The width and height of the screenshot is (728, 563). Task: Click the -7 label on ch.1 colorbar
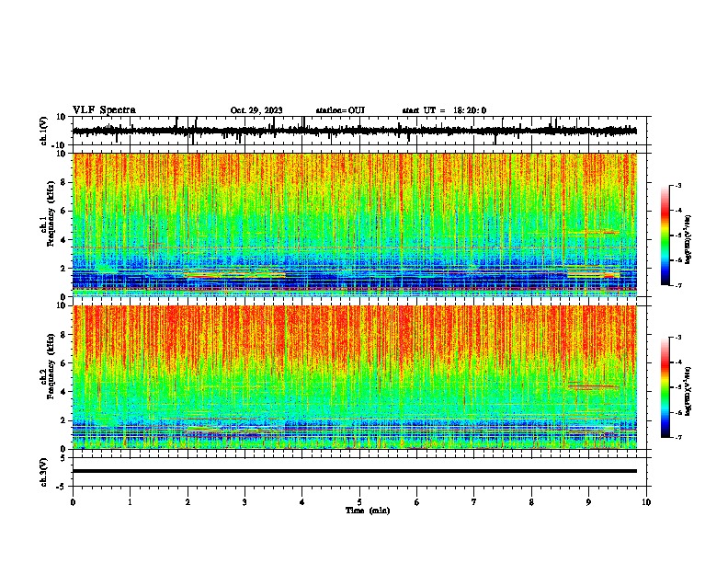(678, 285)
